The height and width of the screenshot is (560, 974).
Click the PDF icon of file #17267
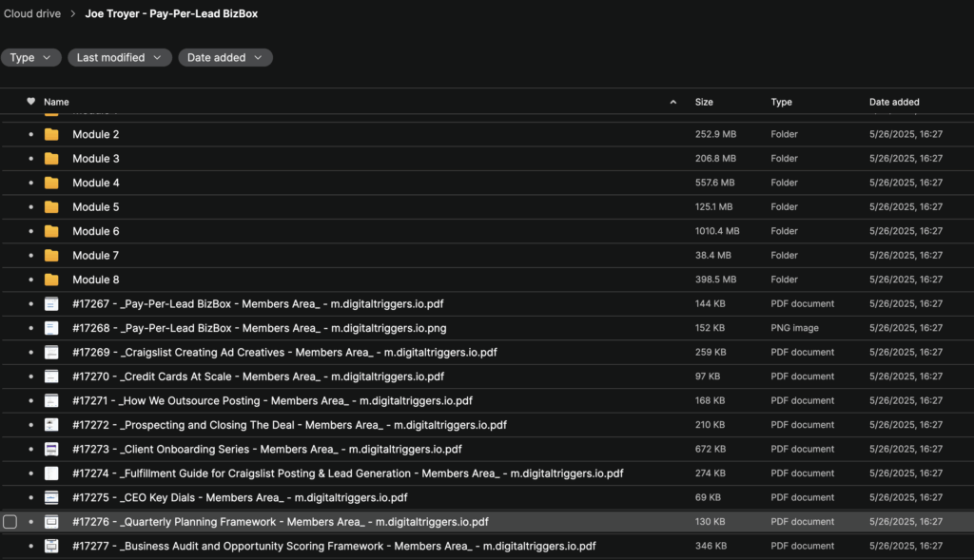point(51,303)
